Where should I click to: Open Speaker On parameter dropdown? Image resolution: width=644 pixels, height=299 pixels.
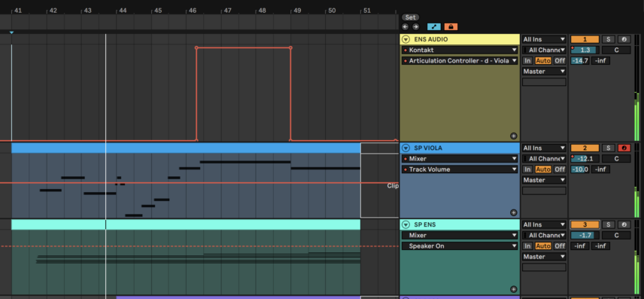coord(460,246)
